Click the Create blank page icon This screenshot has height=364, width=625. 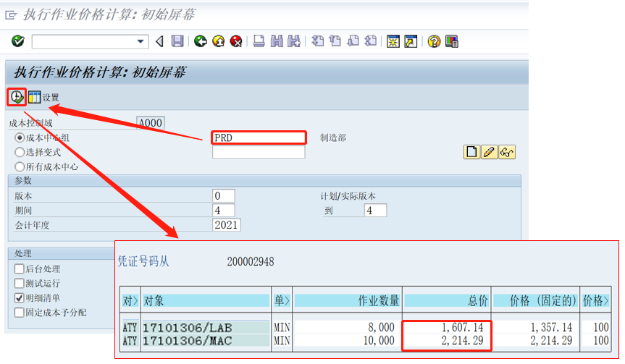471,152
